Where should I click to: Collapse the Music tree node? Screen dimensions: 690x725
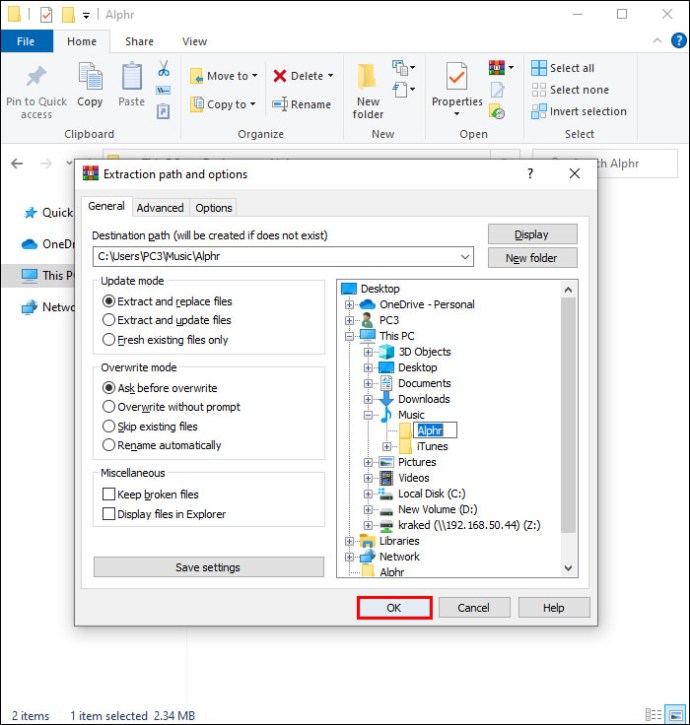click(x=368, y=415)
